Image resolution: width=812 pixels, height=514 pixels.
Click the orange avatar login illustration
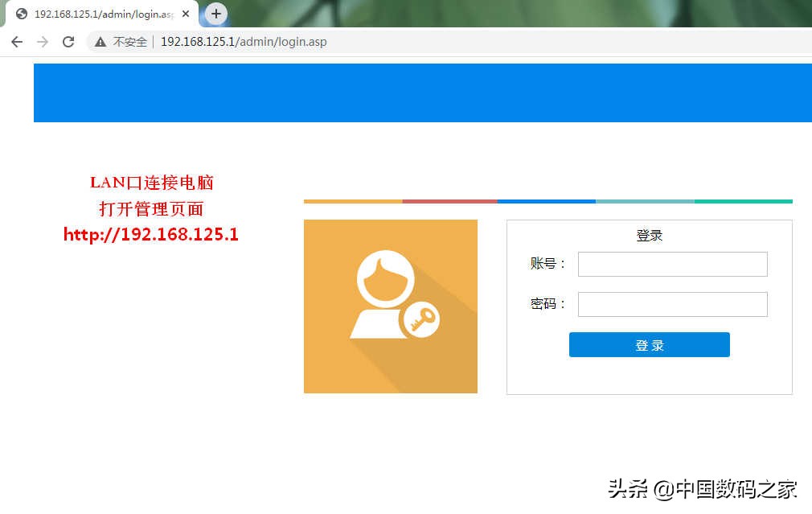(391, 306)
